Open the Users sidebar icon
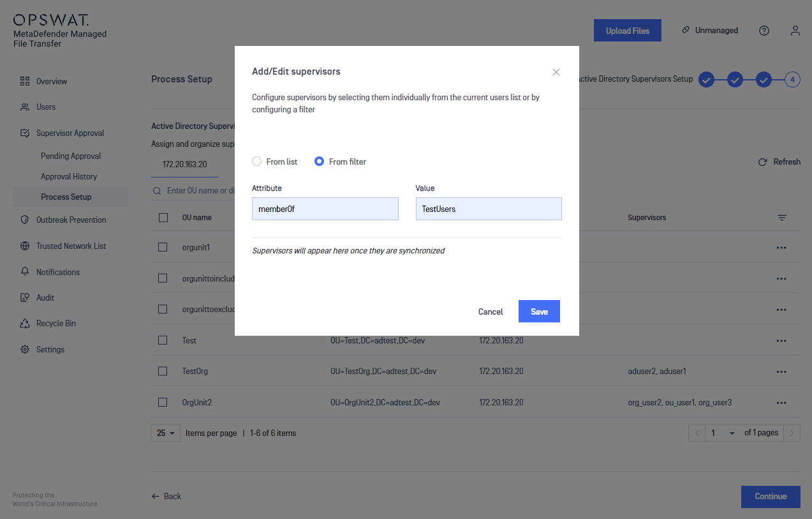812x519 pixels. coord(25,107)
